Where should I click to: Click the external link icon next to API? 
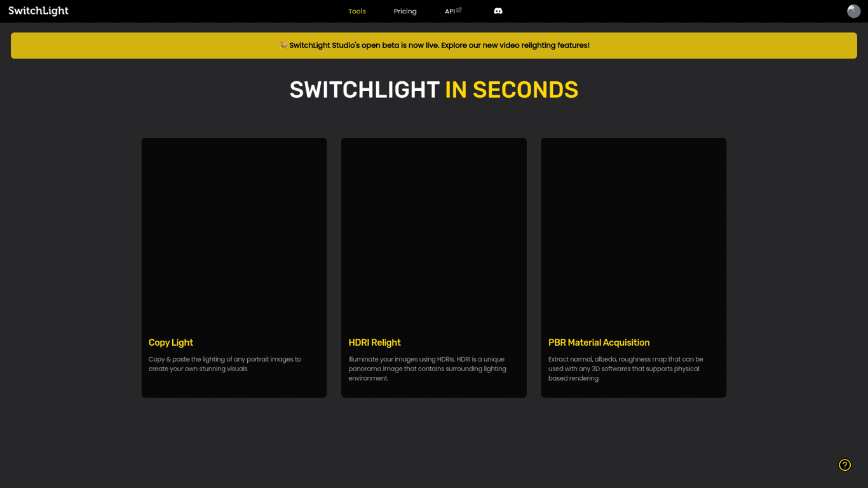pyautogui.click(x=459, y=8)
